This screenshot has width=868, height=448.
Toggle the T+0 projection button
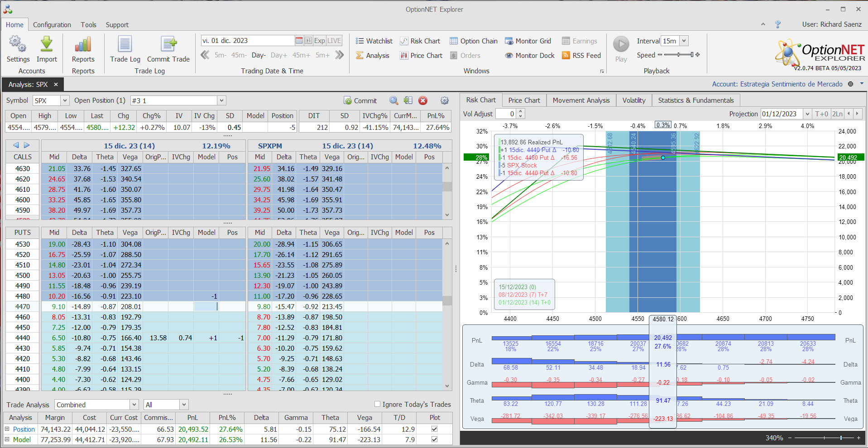coord(821,114)
